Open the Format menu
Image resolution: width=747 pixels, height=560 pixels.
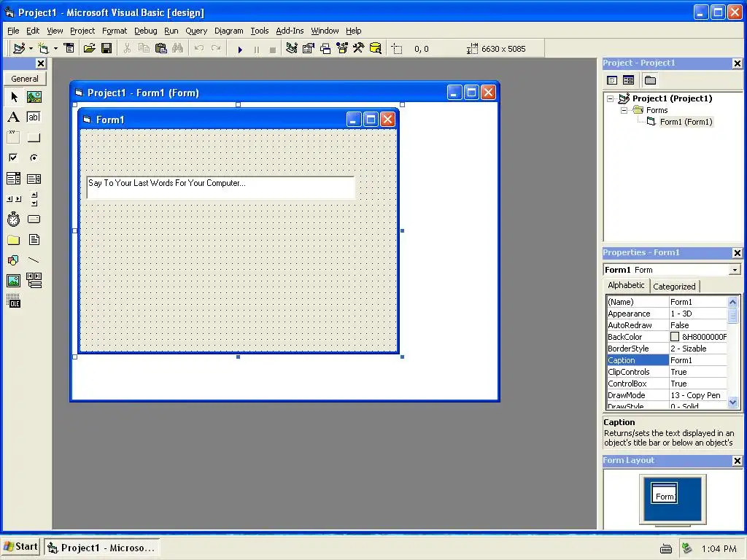115,31
